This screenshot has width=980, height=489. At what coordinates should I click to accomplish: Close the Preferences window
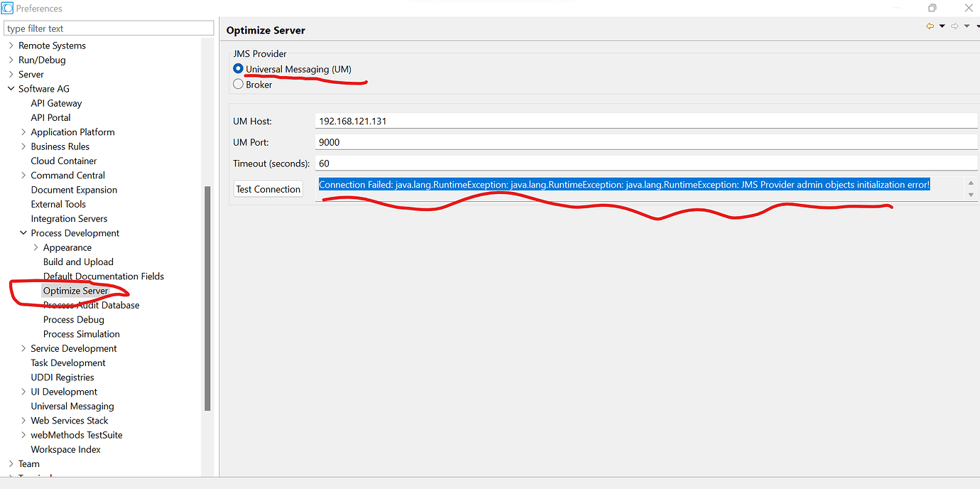pyautogui.click(x=969, y=8)
